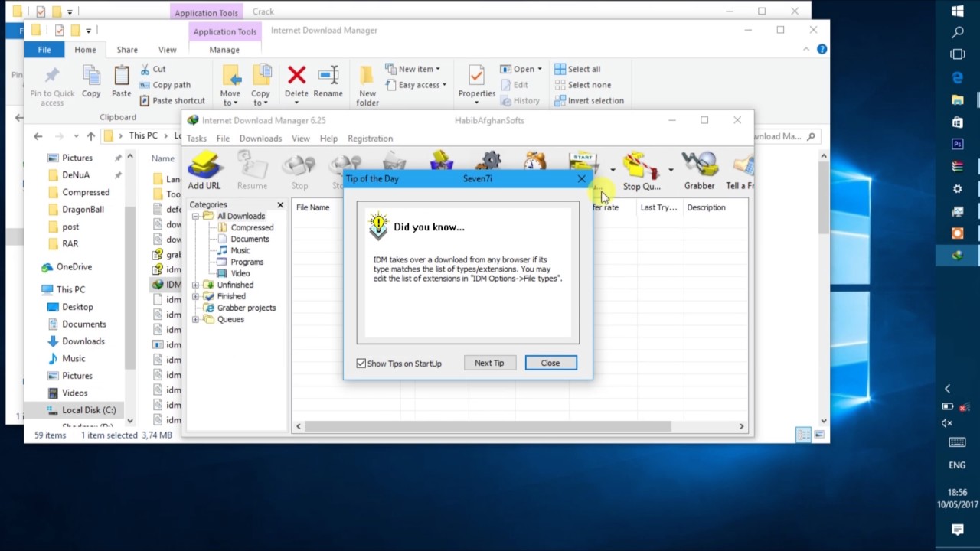The width and height of the screenshot is (980, 551).
Task: Open the Open dropdown in Explorer ribbon
Action: click(521, 69)
